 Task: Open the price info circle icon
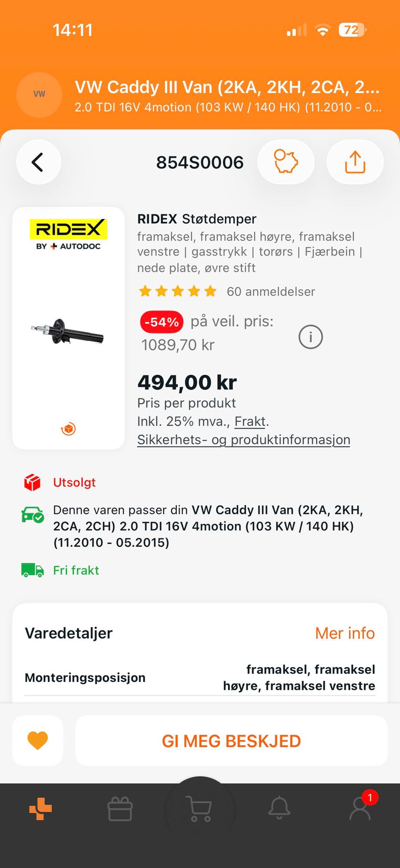(311, 337)
